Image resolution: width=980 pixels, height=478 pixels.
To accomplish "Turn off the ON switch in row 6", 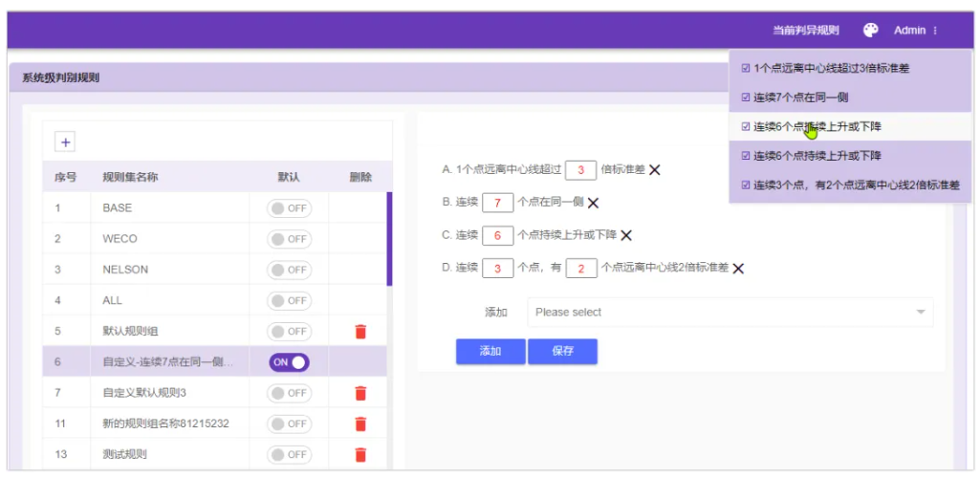I will click(x=289, y=362).
